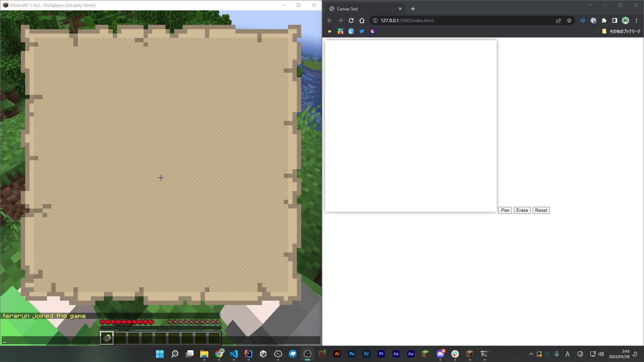This screenshot has height=362, width=644.
Task: Open Adobe Photoshop from taskbar
Action: tap(352, 354)
